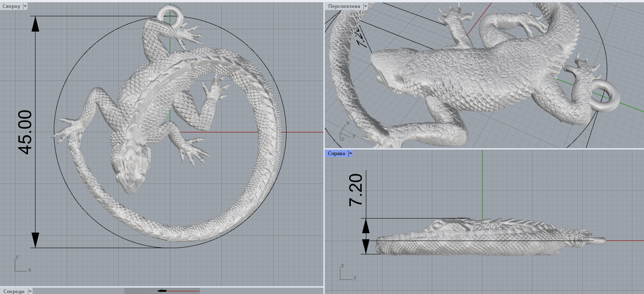Click the Сверху viewport title label
Screen dimensions: 644x294
coord(11,6)
